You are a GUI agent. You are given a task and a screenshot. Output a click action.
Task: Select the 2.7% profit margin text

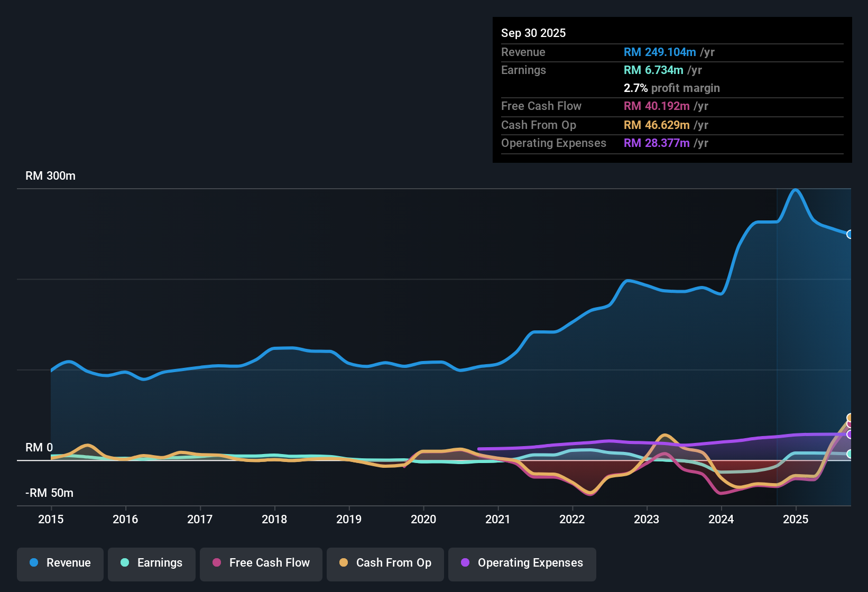pyautogui.click(x=672, y=88)
